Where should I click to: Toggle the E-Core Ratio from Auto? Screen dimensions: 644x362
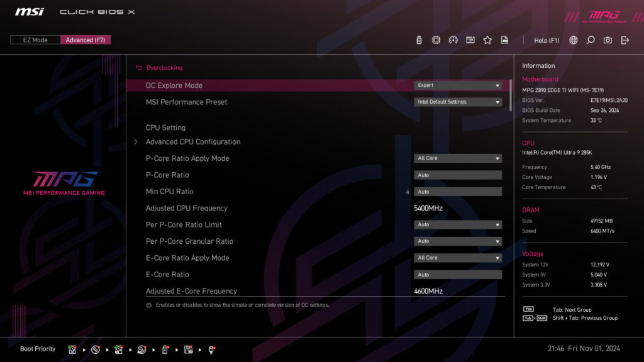tap(457, 274)
